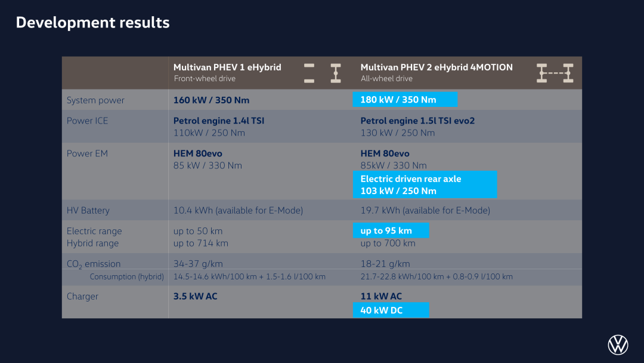Screen dimensions: 644x363
Task: Click the CO2 emission row label
Action: tap(94, 264)
